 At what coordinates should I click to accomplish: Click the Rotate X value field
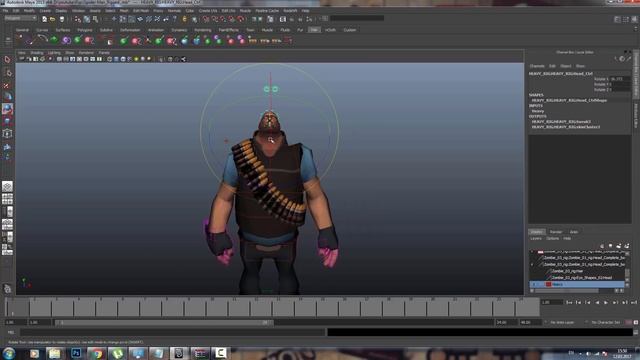(x=620, y=79)
